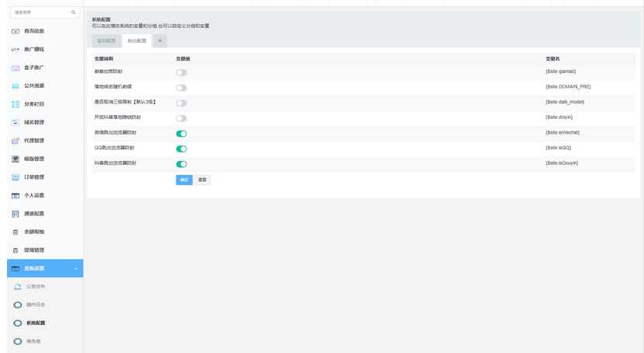Click the 公告发布 bell icon

(18, 287)
